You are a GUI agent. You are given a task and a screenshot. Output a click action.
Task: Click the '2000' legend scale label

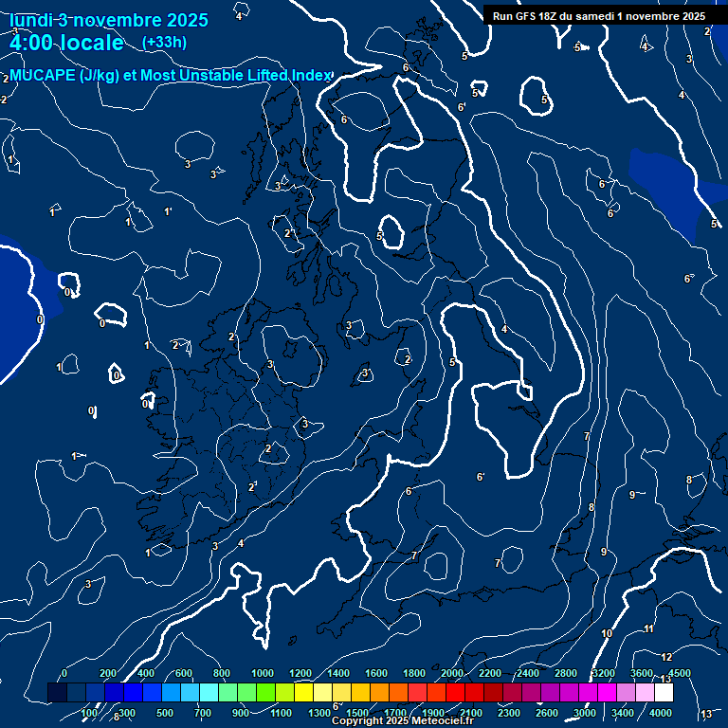(x=452, y=673)
